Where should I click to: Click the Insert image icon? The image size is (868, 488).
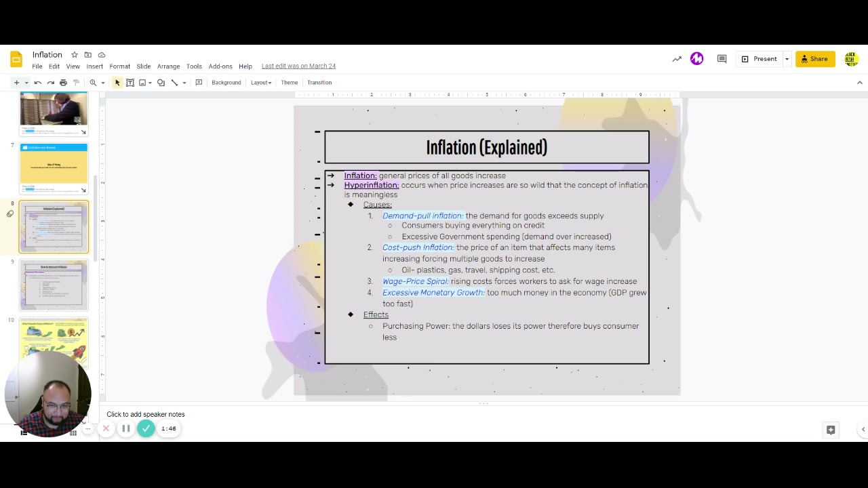coord(142,83)
